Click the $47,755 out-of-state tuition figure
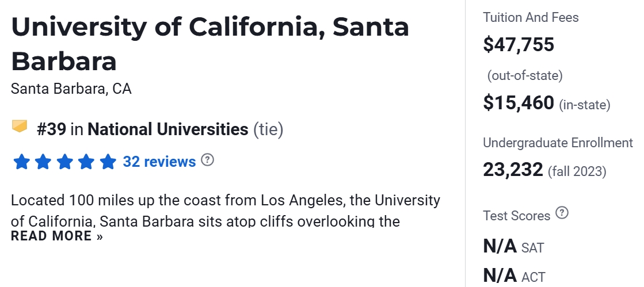Viewport: 644px width, 287px height. [519, 44]
